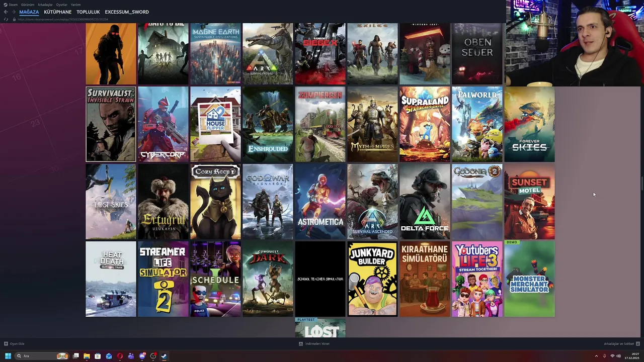The image size is (644, 362).
Task: Switch to Steam on the taskbar
Action: [x=164, y=356]
